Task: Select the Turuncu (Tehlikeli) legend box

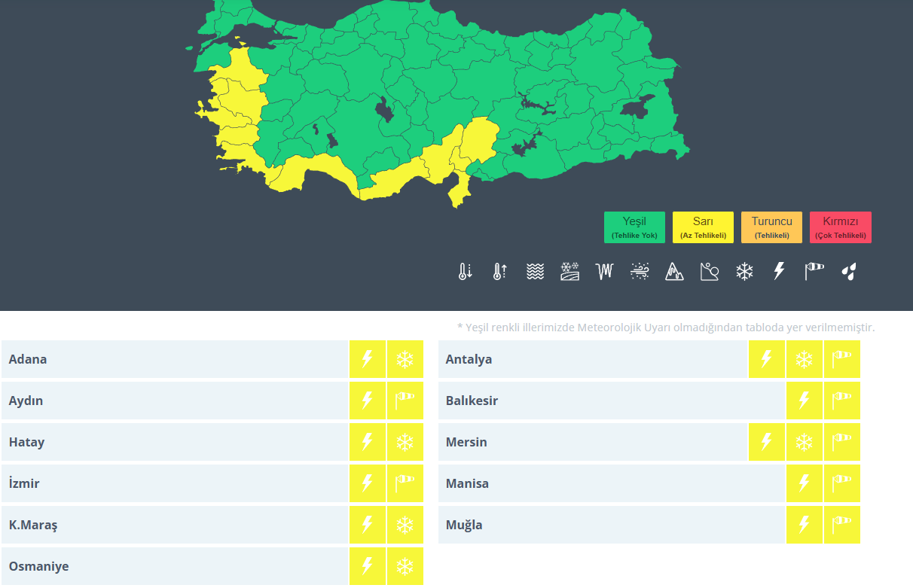Action: pos(771,227)
